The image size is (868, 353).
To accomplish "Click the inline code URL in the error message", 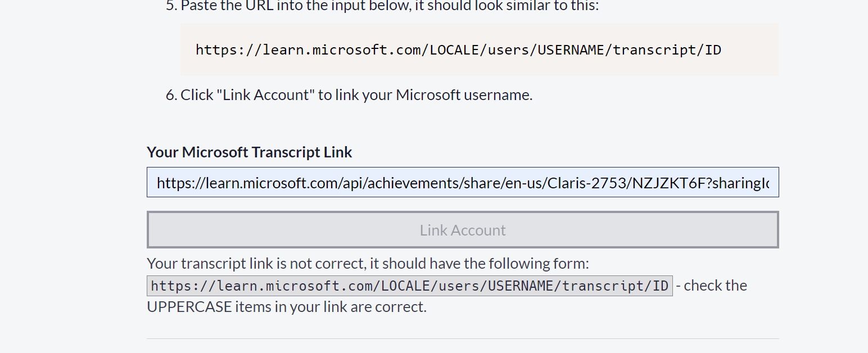I will click(x=409, y=286).
